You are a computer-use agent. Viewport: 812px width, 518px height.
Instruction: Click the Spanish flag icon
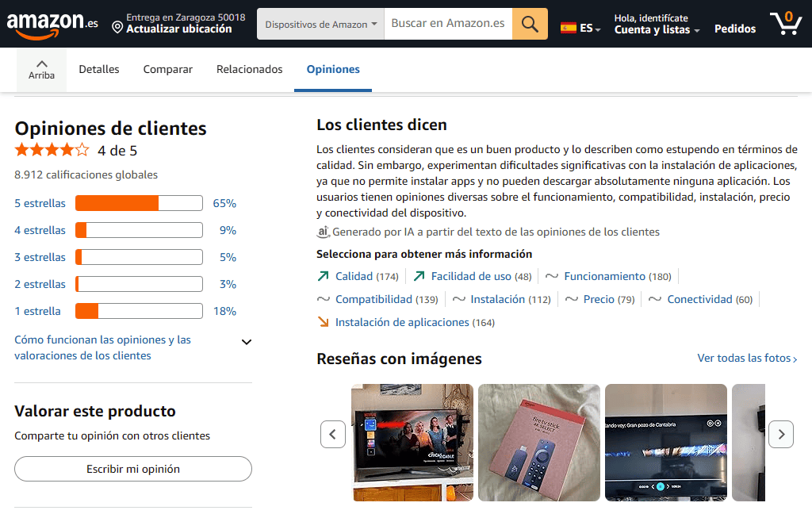568,28
